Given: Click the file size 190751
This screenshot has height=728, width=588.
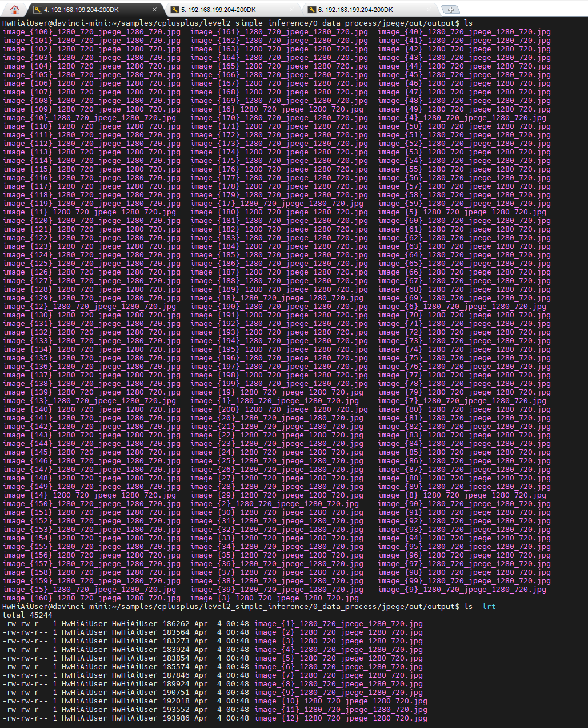Looking at the screenshot, I should pos(176,693).
